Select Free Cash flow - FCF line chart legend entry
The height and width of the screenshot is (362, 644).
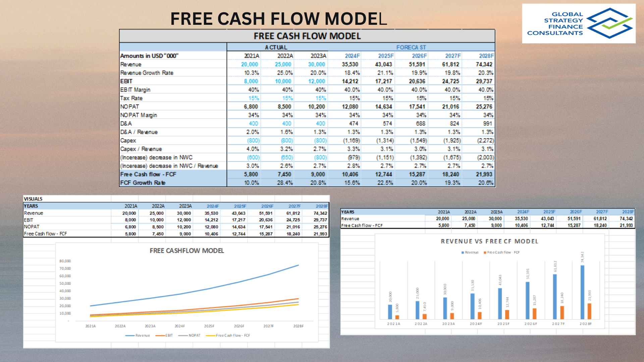pos(228,335)
